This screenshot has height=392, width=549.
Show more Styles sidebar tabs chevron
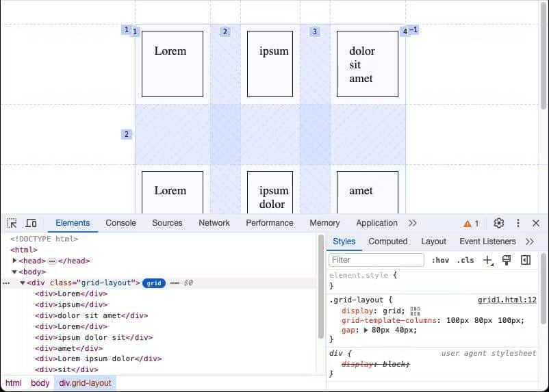[530, 241]
